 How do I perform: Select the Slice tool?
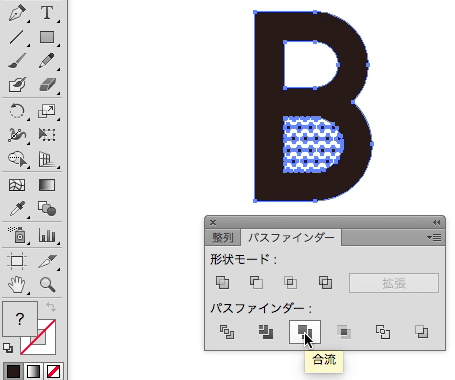tap(47, 261)
